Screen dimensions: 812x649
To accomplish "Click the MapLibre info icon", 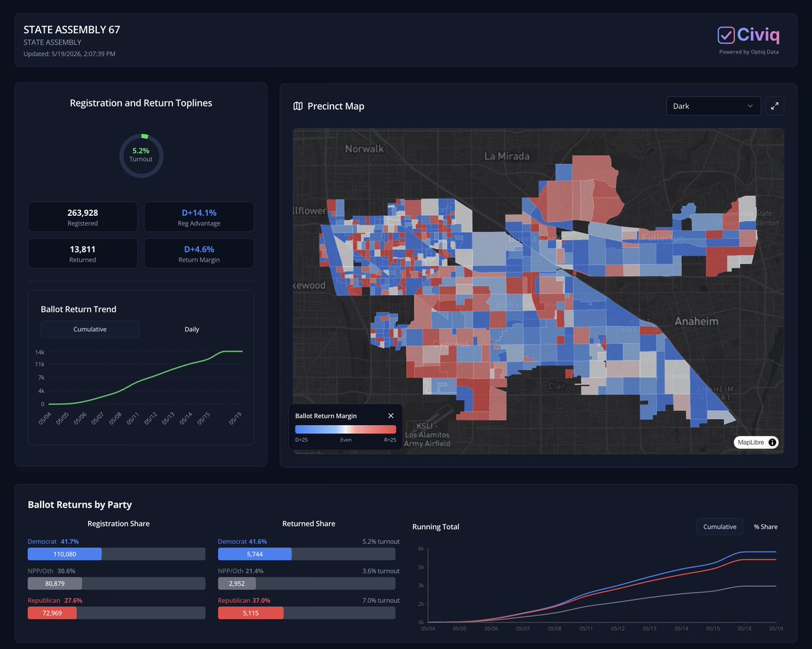I will point(772,443).
